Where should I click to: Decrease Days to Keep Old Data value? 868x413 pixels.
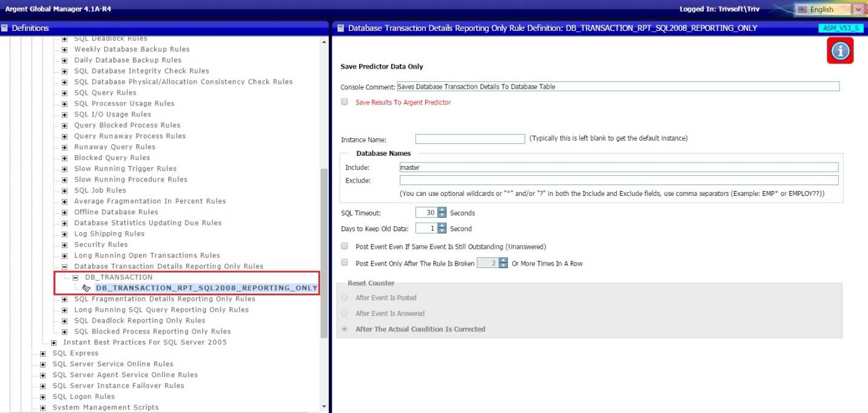[442, 231]
